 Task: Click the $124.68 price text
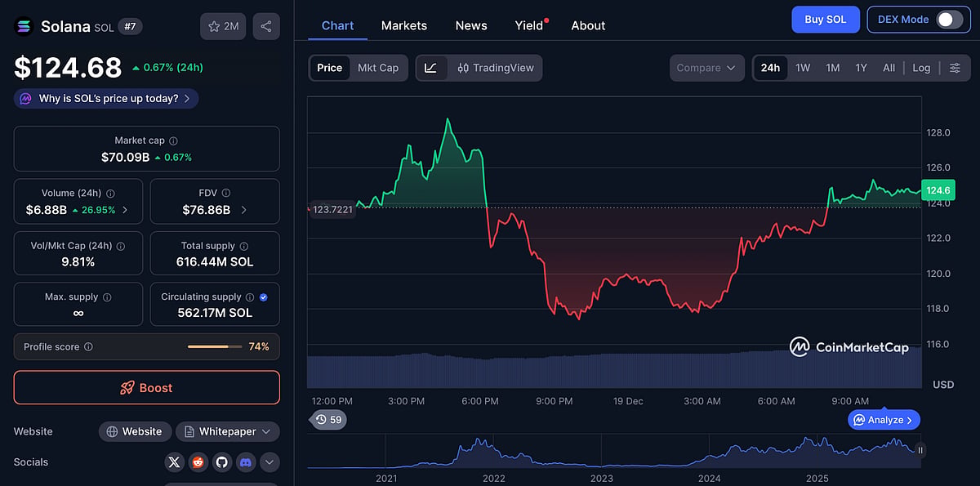(68, 67)
